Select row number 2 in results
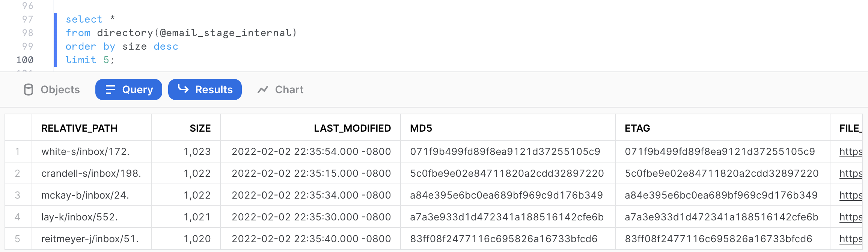 pyautogui.click(x=17, y=173)
